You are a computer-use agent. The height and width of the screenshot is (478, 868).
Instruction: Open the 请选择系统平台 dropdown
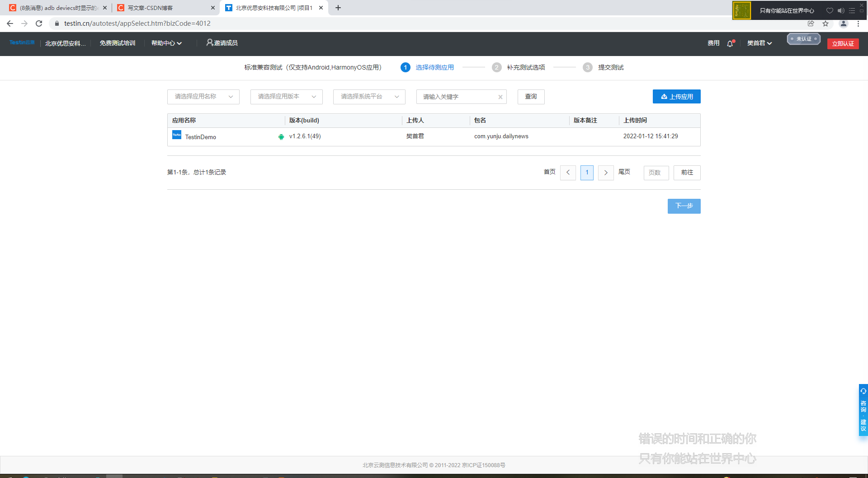[369, 97]
